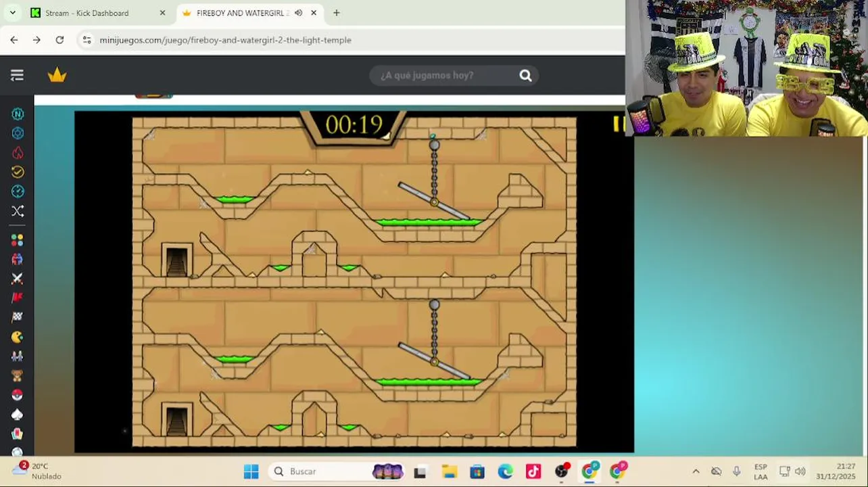Click the lower level exit door
The image size is (868, 487).
(x=177, y=420)
